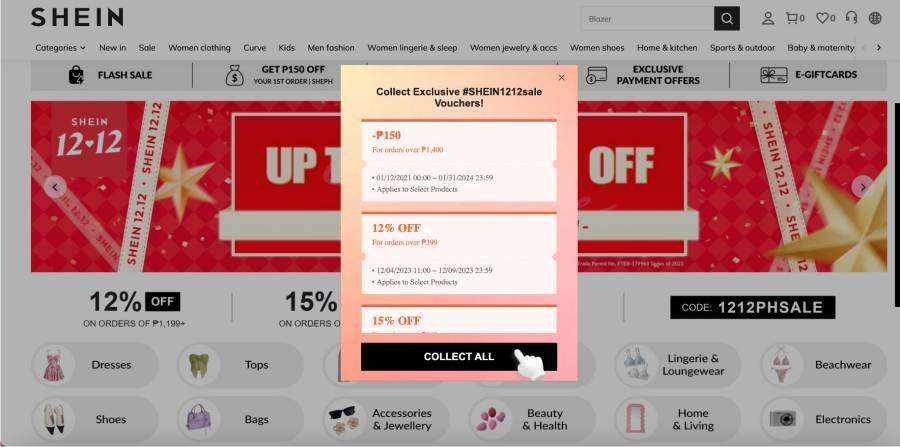
Task: Open the shopping cart icon
Action: pos(794,18)
